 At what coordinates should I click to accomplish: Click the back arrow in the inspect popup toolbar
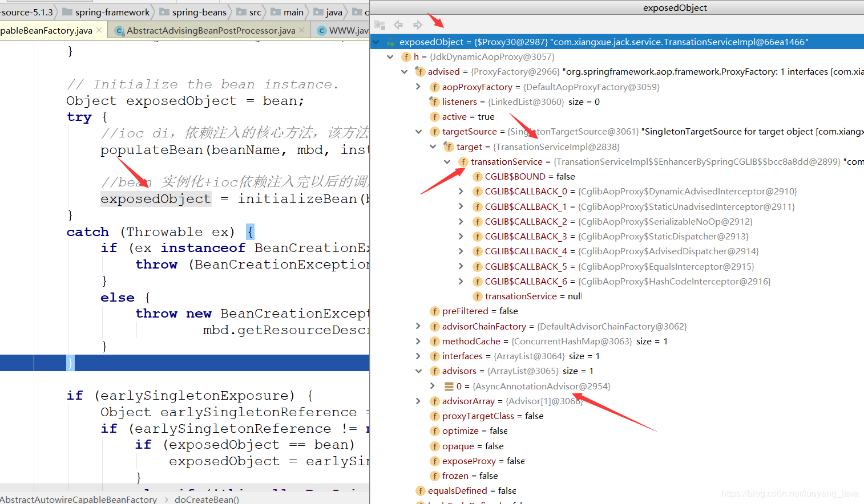[398, 25]
